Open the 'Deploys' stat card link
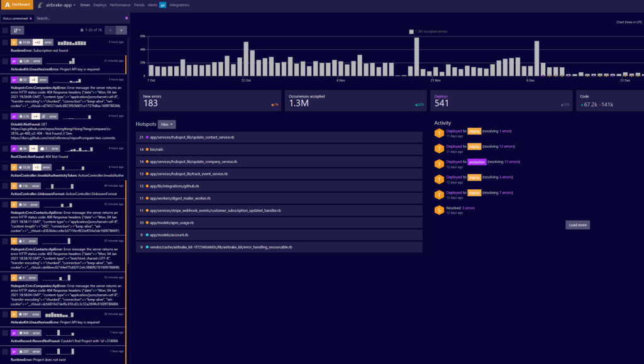The image size is (644, 364). pos(441,96)
